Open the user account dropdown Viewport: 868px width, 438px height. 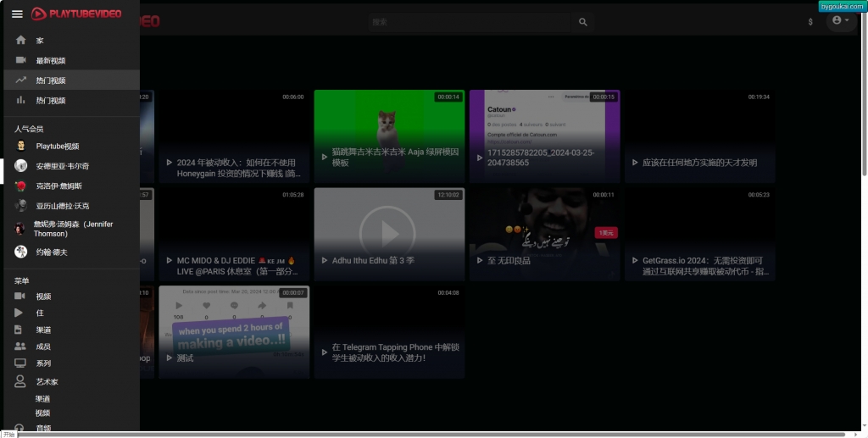[841, 20]
